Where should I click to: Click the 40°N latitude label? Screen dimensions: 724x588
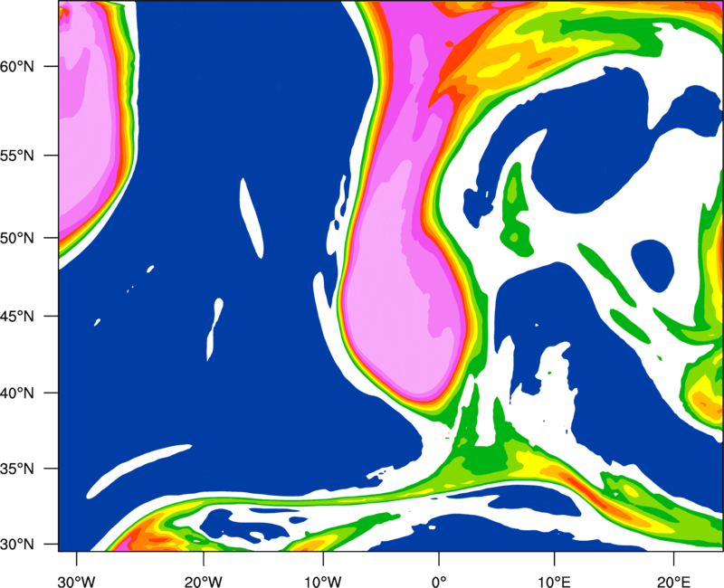(17, 394)
